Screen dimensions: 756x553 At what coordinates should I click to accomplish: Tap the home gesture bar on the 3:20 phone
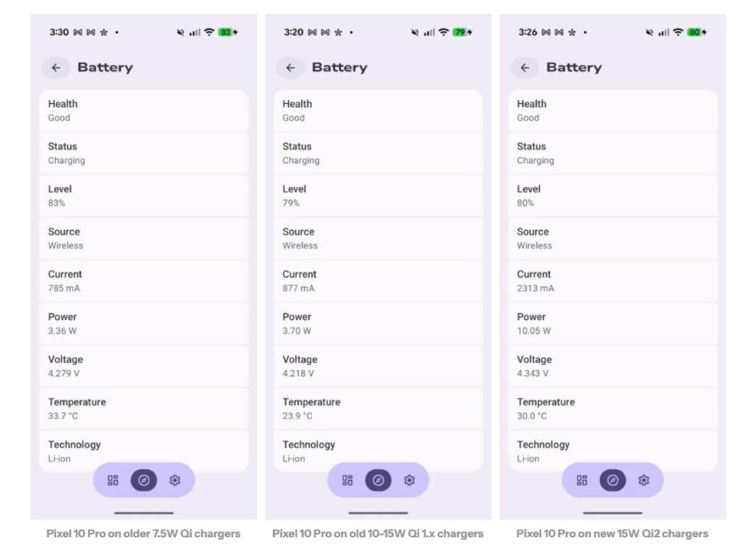378,513
